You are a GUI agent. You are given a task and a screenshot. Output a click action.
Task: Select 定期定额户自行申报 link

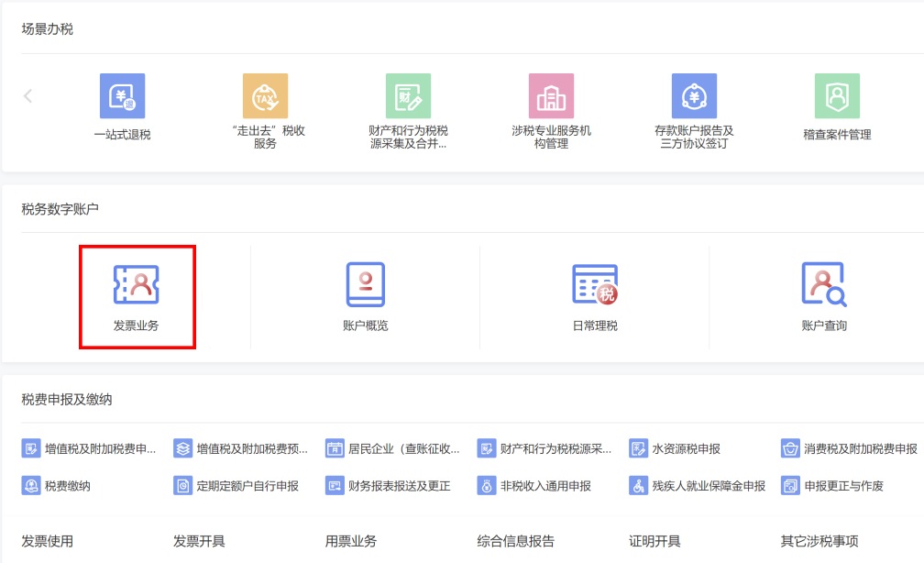tap(236, 486)
